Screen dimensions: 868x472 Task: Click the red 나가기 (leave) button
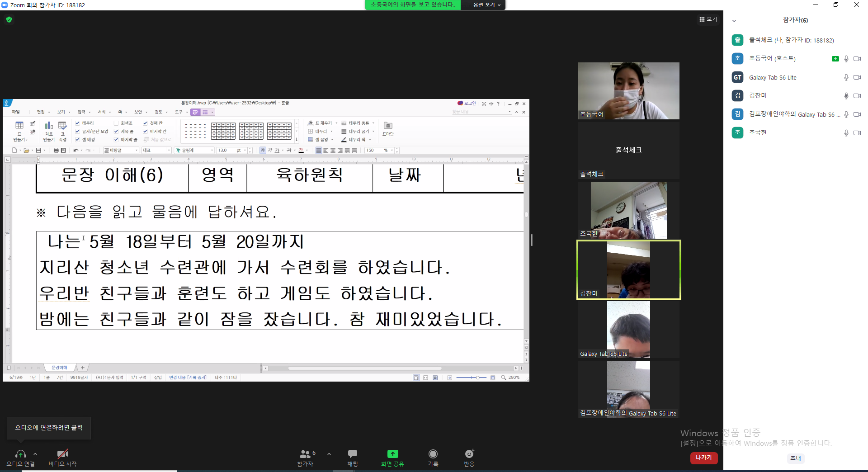click(704, 458)
